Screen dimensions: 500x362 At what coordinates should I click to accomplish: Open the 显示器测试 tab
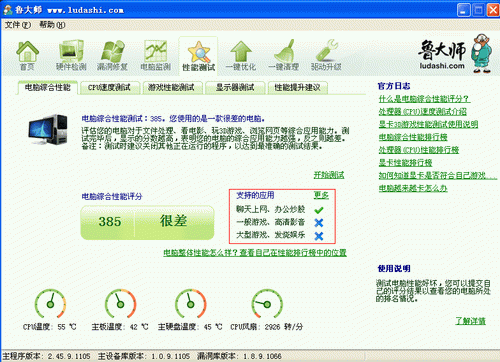coord(235,88)
